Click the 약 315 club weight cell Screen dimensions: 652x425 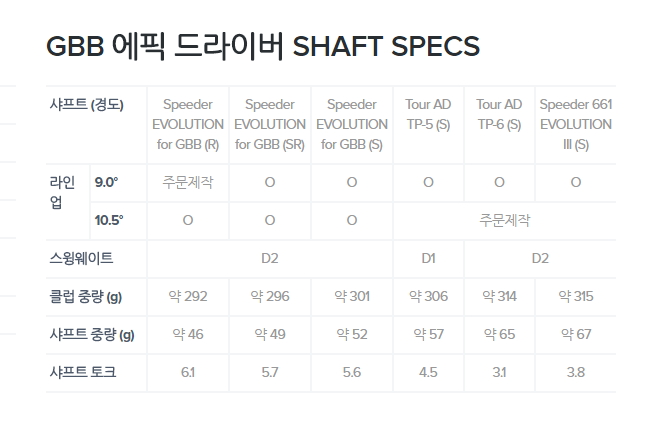575,296
